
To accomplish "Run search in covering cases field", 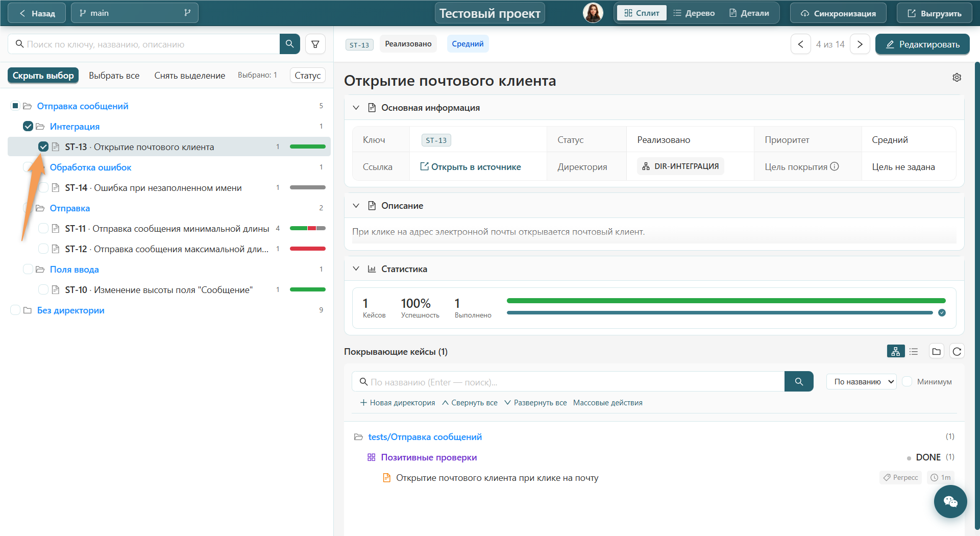I will tap(799, 381).
